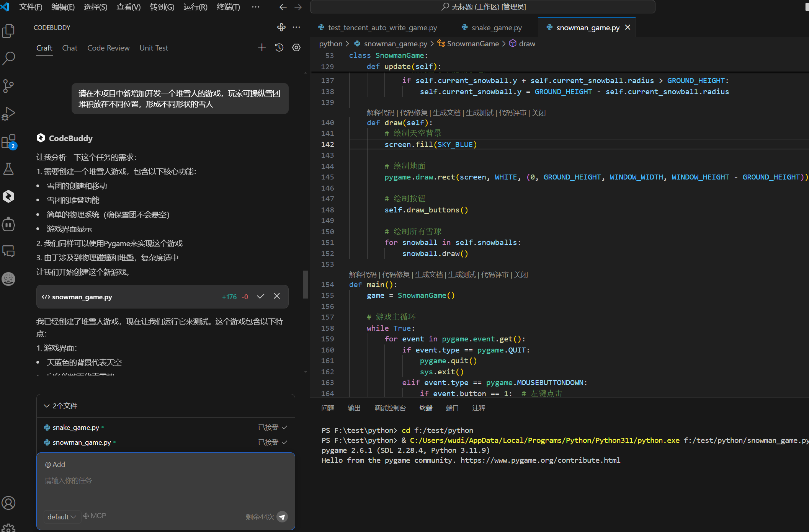Switch to the Code Review tab
The height and width of the screenshot is (532, 809).
[108, 48]
